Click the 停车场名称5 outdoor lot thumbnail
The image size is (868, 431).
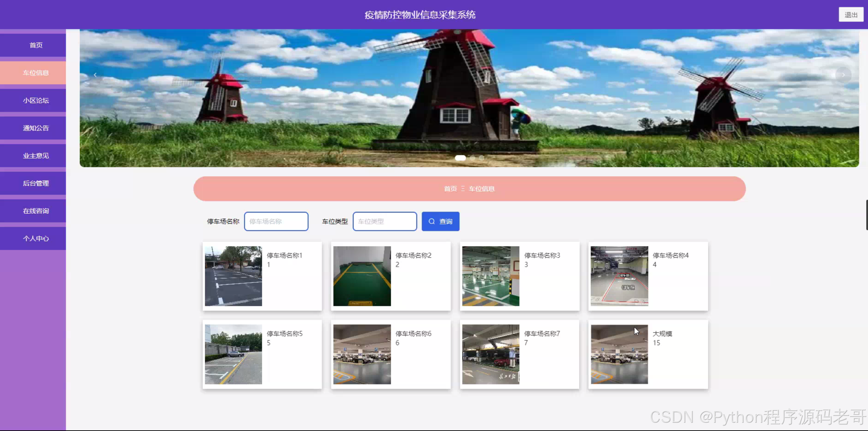233,354
